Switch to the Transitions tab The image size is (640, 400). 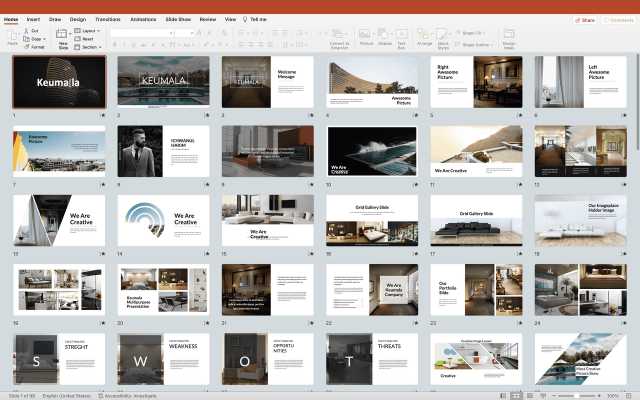(x=107, y=19)
